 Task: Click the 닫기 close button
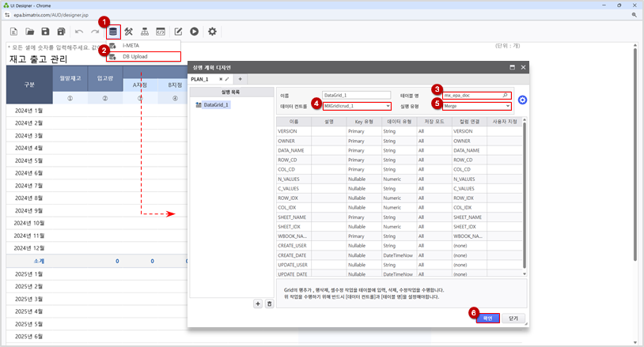[x=514, y=318]
